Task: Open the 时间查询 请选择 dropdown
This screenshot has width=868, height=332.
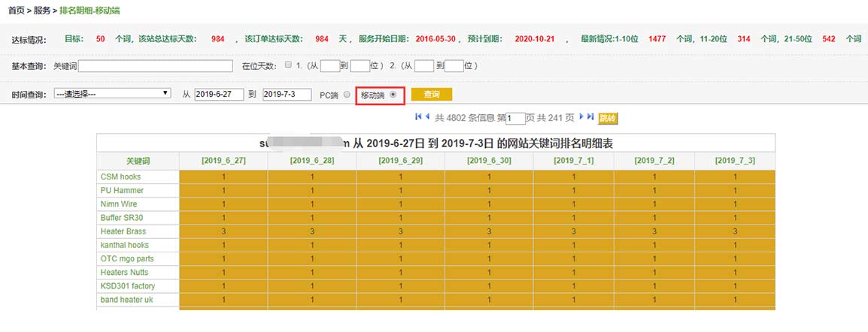Action: [x=112, y=94]
